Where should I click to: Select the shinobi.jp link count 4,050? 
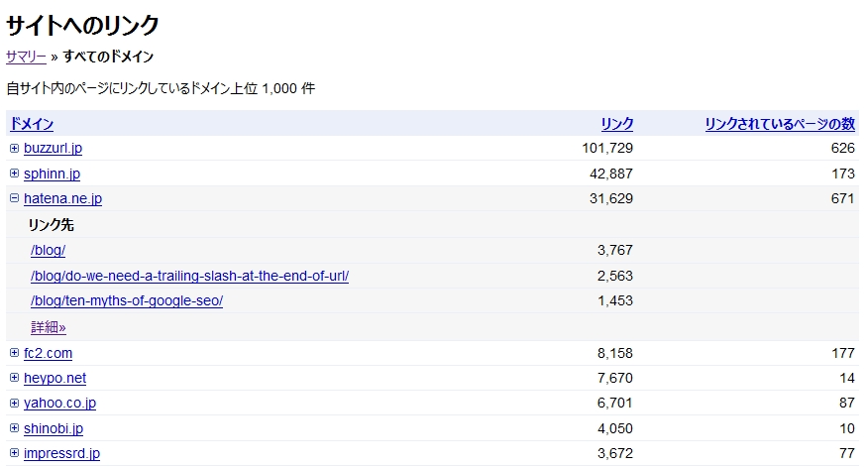[x=615, y=428]
